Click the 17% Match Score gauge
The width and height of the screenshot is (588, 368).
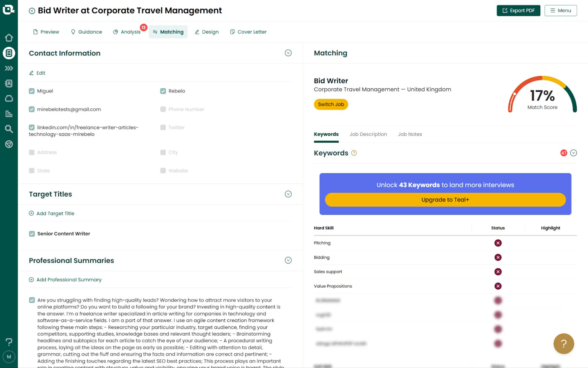click(x=542, y=96)
